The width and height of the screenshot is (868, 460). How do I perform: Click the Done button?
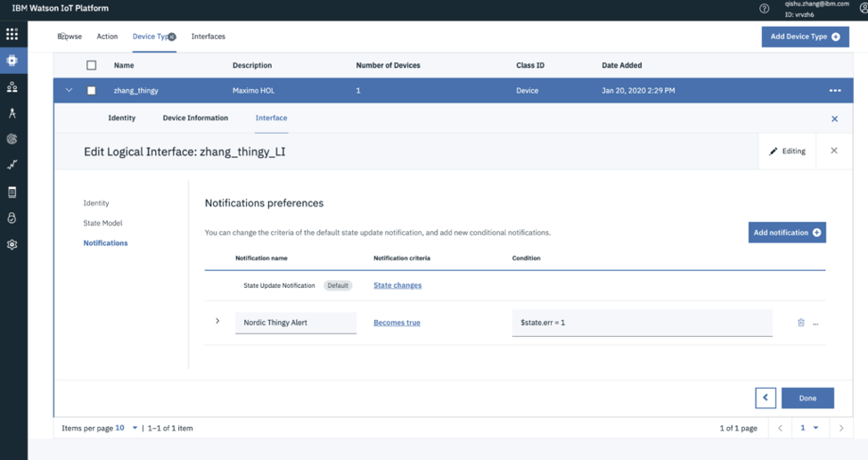pos(807,398)
